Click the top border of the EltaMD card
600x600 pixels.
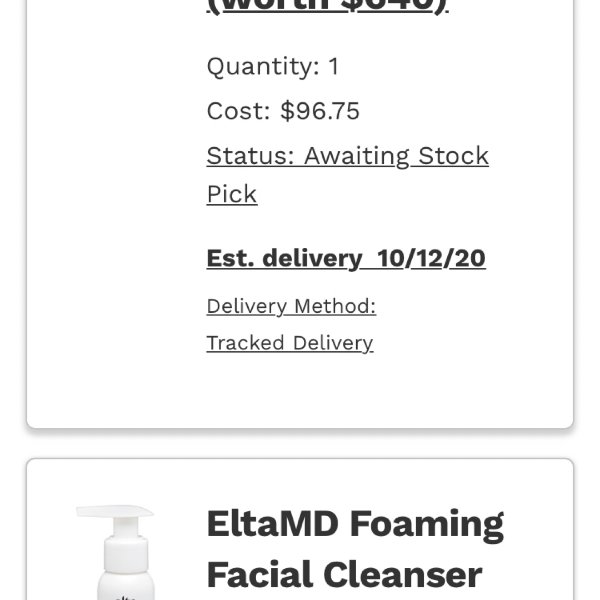click(x=300, y=458)
